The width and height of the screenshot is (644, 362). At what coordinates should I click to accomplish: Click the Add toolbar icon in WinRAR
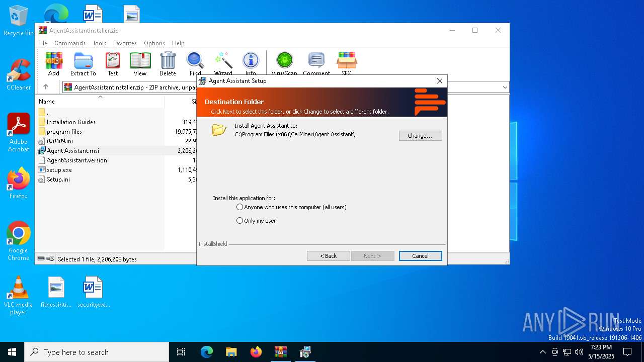[x=54, y=63]
